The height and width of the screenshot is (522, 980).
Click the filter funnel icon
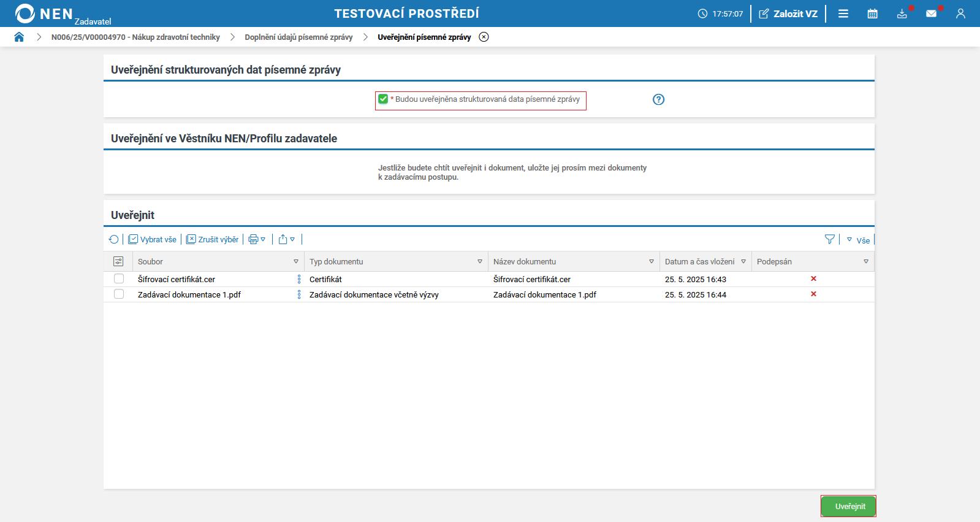829,239
